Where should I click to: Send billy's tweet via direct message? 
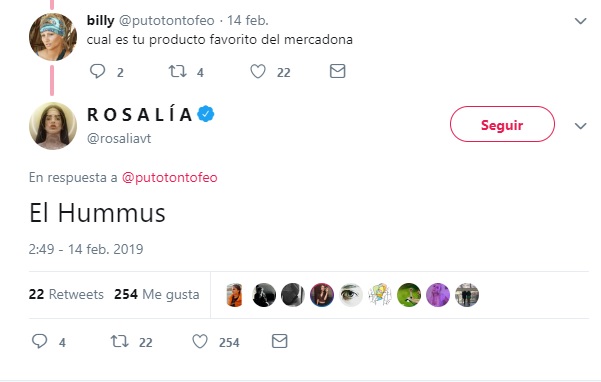click(337, 71)
